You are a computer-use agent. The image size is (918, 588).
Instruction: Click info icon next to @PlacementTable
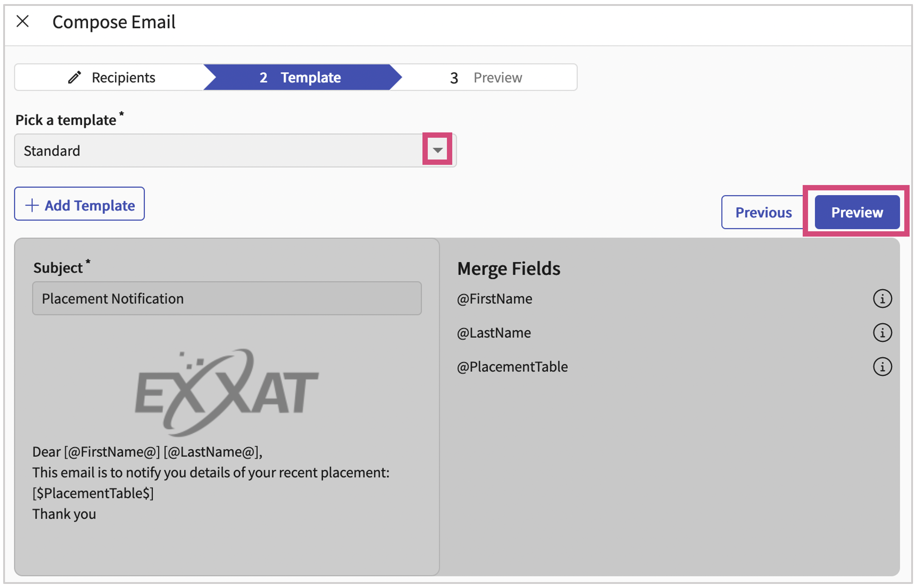tap(882, 367)
